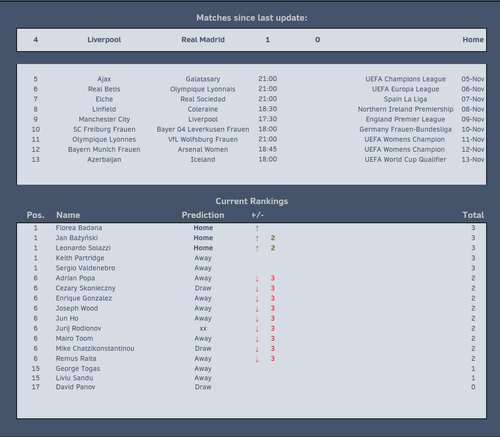Click the Prediction column header
The width and height of the screenshot is (500, 437).
203,215
